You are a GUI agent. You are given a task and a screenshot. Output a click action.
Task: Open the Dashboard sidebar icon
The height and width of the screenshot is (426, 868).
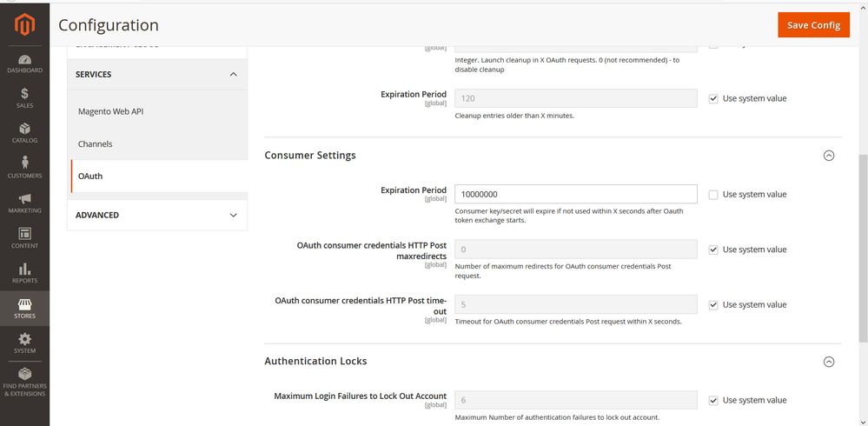click(24, 63)
